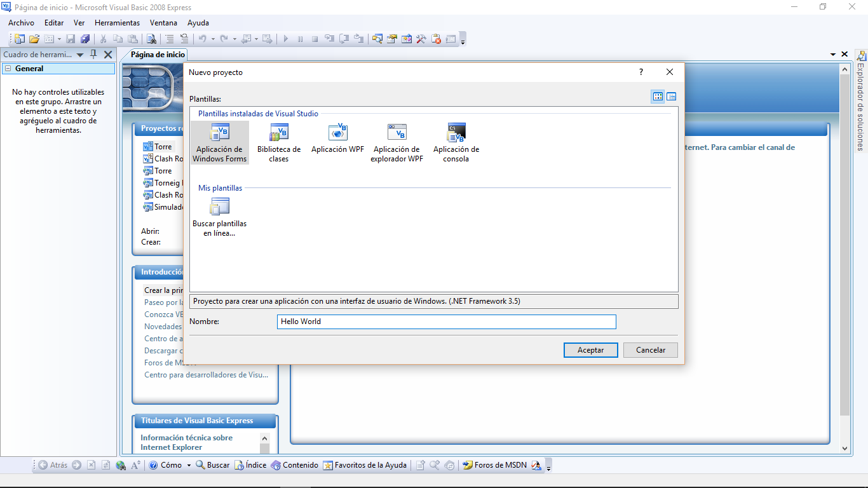Image resolution: width=868 pixels, height=488 pixels.
Task: Select the Aplicación de Windows Forms template
Action: click(x=219, y=143)
